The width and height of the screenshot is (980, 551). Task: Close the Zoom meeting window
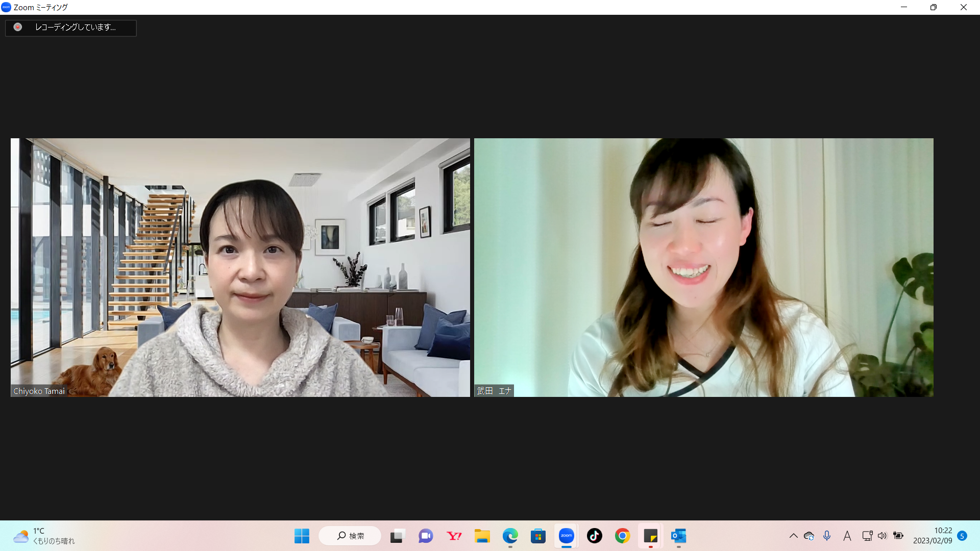click(x=964, y=7)
